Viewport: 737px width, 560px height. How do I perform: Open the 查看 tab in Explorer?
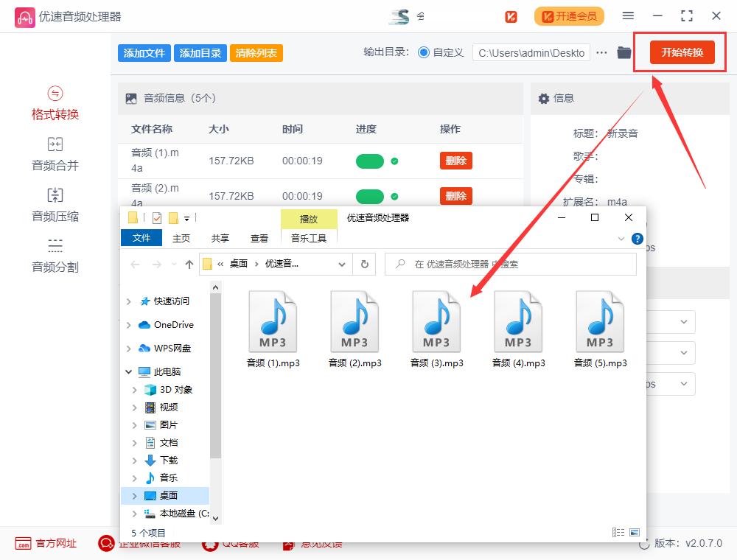tap(259, 238)
